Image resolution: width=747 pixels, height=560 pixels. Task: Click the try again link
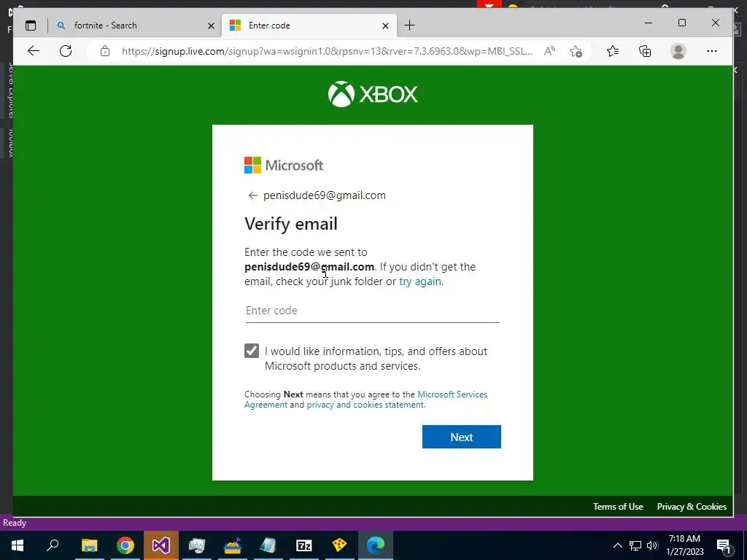tap(420, 281)
